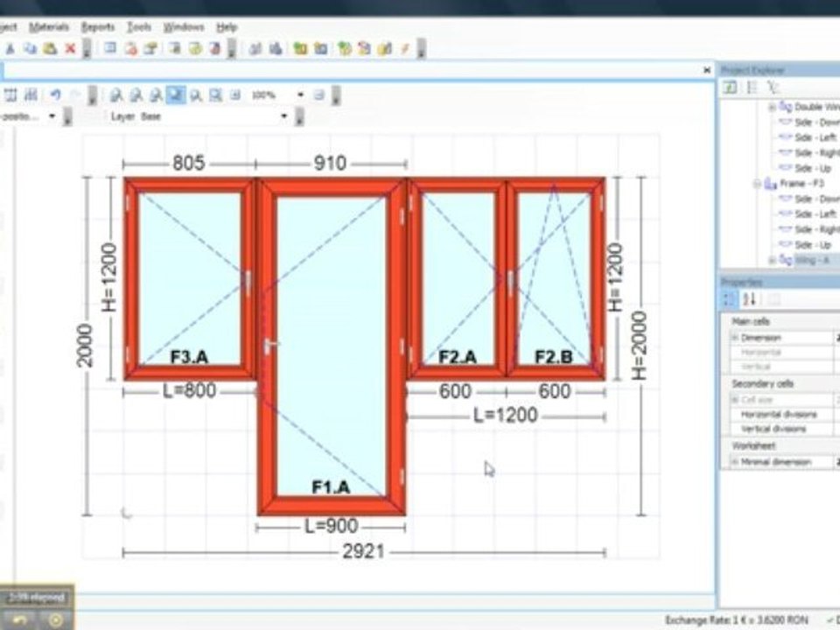This screenshot has height=630, width=840.
Task: Click first icon in Project Explorer toolbar
Action: [x=730, y=87]
